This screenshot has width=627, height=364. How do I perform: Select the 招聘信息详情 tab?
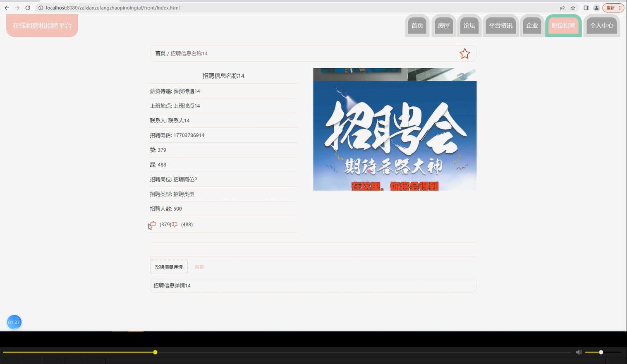click(x=169, y=266)
